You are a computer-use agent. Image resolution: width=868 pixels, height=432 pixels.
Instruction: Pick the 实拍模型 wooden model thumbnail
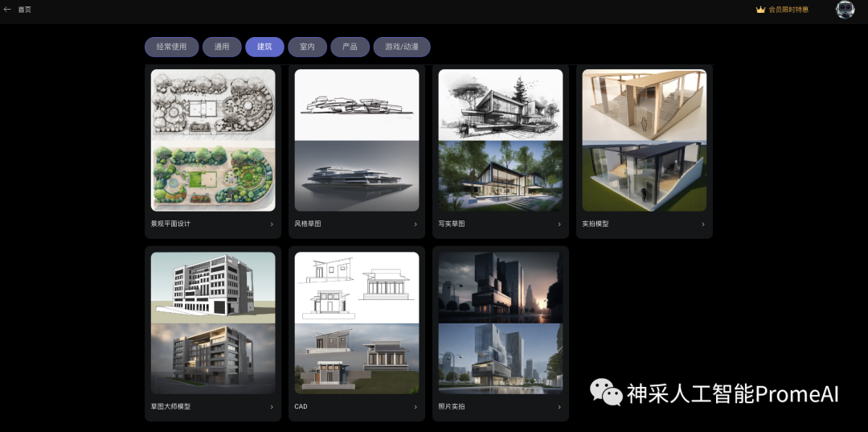coord(644,140)
